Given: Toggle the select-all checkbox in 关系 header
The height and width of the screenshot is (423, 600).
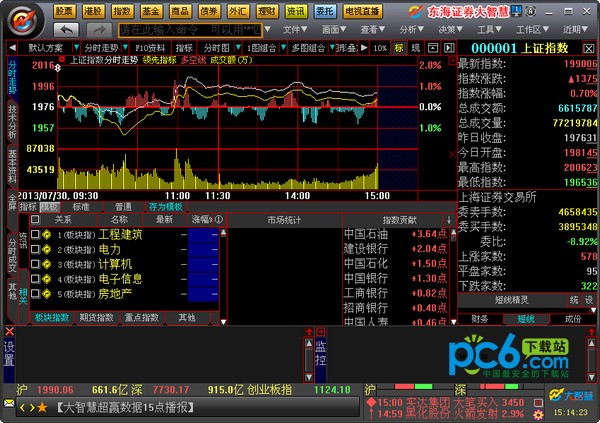Looking at the screenshot, I should pos(35,219).
